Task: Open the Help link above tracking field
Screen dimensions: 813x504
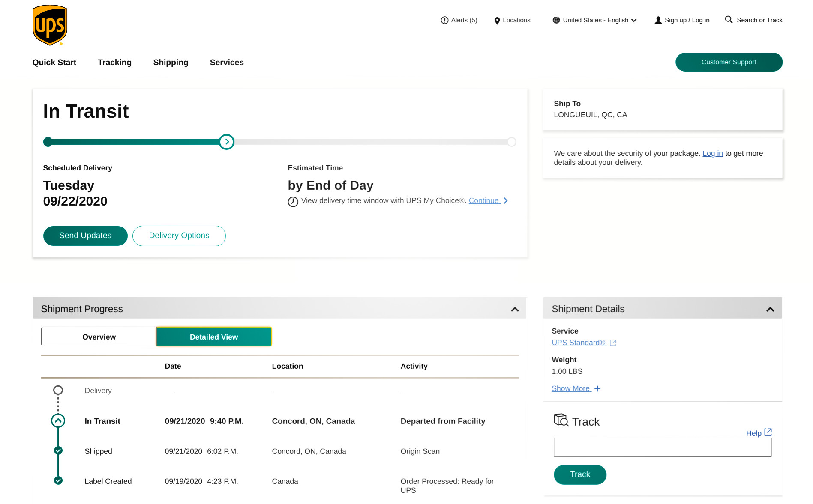Action: click(x=753, y=433)
